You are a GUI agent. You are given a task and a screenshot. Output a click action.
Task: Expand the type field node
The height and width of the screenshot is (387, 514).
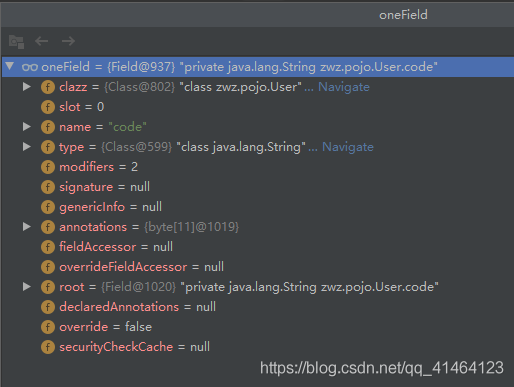pyautogui.click(x=27, y=147)
